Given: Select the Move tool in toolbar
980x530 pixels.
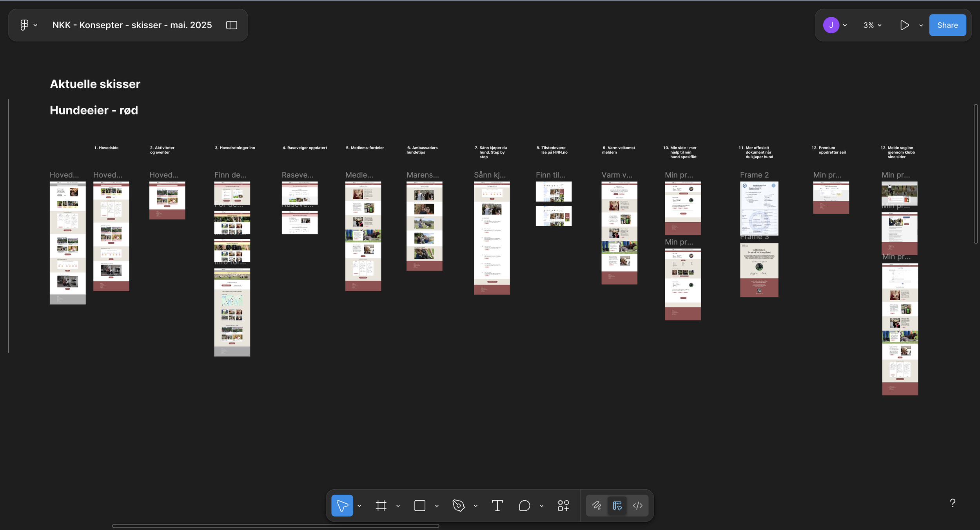Looking at the screenshot, I should point(342,506).
